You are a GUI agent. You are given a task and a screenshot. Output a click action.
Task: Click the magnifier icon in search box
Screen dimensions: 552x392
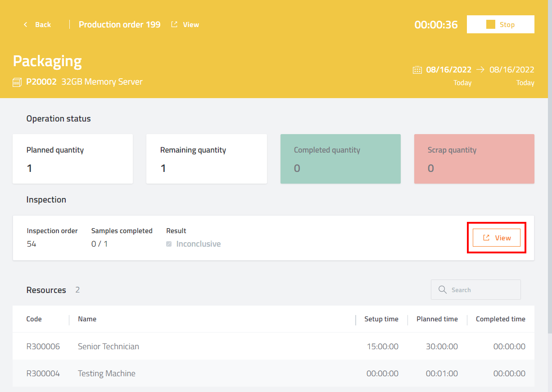click(x=443, y=290)
